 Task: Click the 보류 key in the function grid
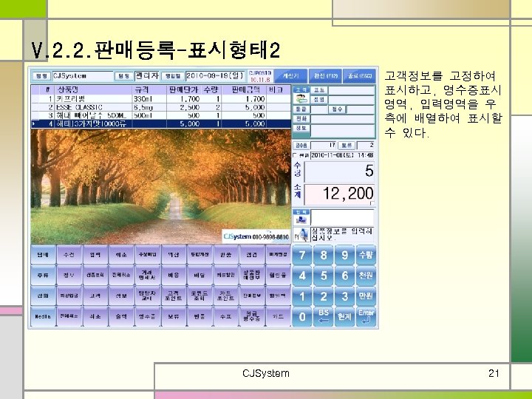point(174,316)
